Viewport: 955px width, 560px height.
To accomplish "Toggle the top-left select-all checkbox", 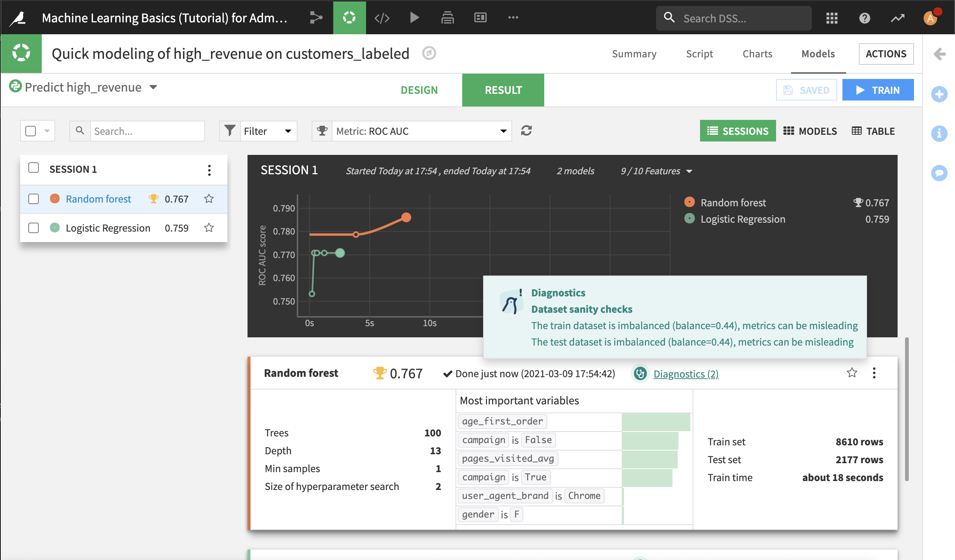I will (x=31, y=131).
